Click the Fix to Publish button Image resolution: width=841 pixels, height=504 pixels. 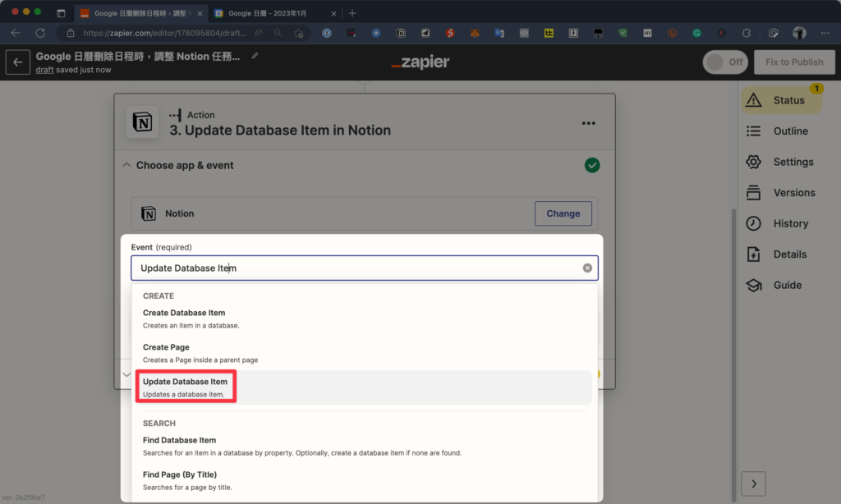(x=794, y=62)
